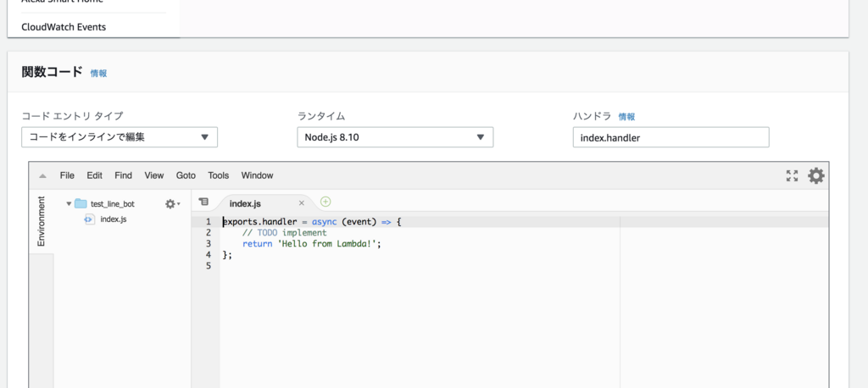Click the async keyword in line 1
This screenshot has height=388, width=868.
pyautogui.click(x=324, y=222)
